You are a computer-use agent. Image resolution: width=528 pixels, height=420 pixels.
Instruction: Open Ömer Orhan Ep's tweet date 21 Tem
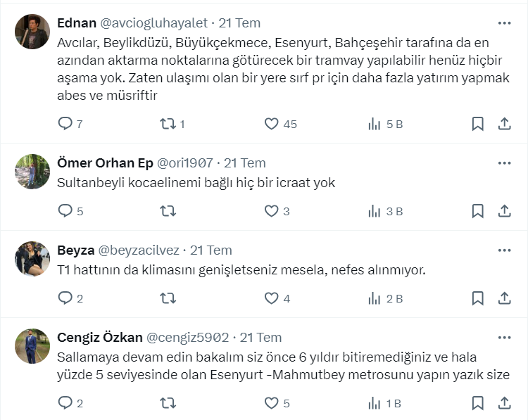click(244, 163)
